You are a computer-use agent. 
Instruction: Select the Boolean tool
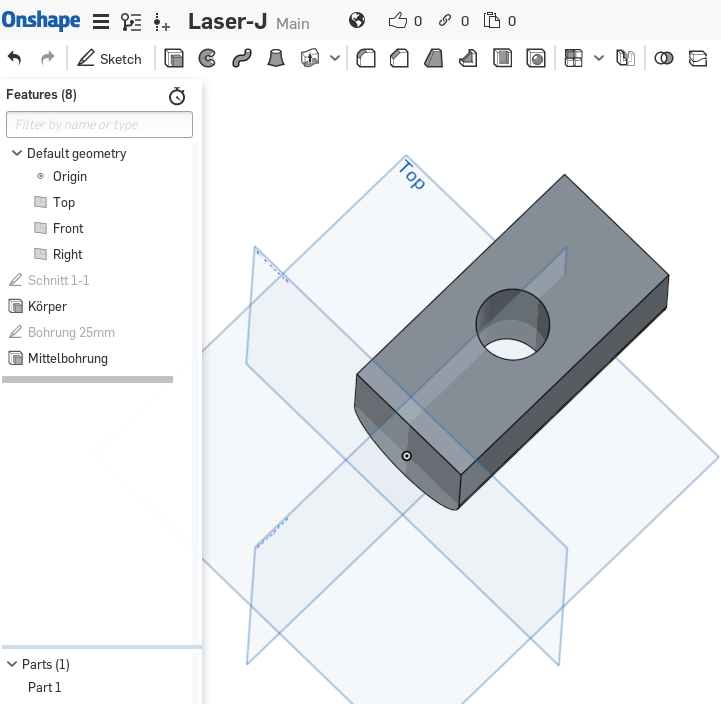point(663,59)
